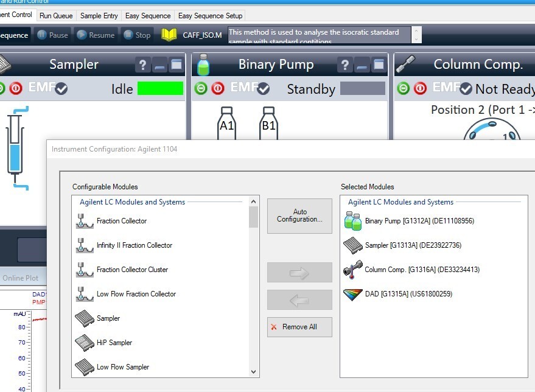Screen dimensions: 535x392
Task: Click the column valve position diagram
Action: [x=492, y=130]
